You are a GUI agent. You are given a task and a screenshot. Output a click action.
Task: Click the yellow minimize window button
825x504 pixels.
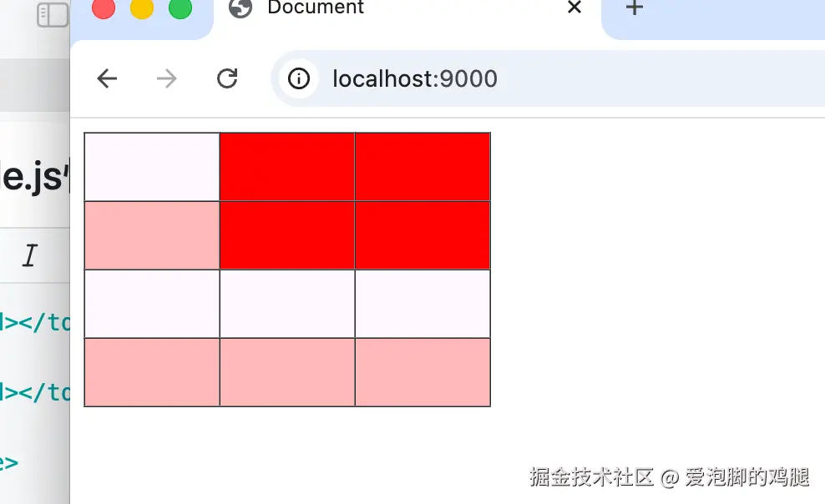click(142, 8)
